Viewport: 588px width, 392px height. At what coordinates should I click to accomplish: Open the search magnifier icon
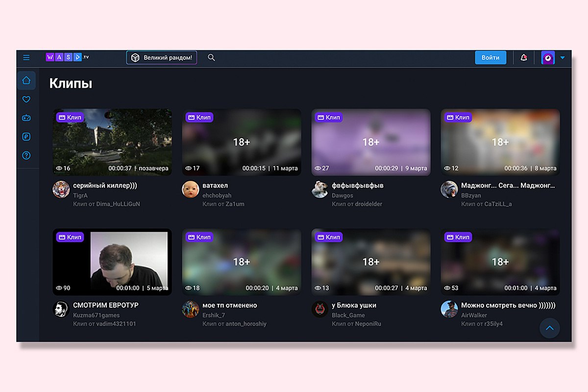(x=211, y=57)
